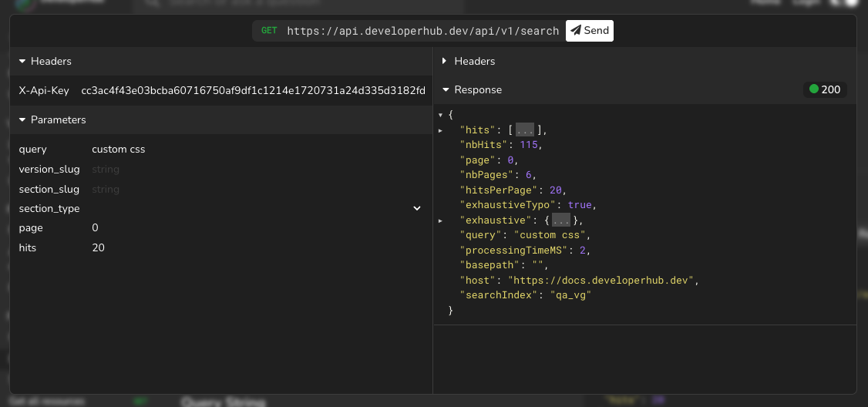Collapse the root JSON object
868x407 pixels.
coord(440,115)
